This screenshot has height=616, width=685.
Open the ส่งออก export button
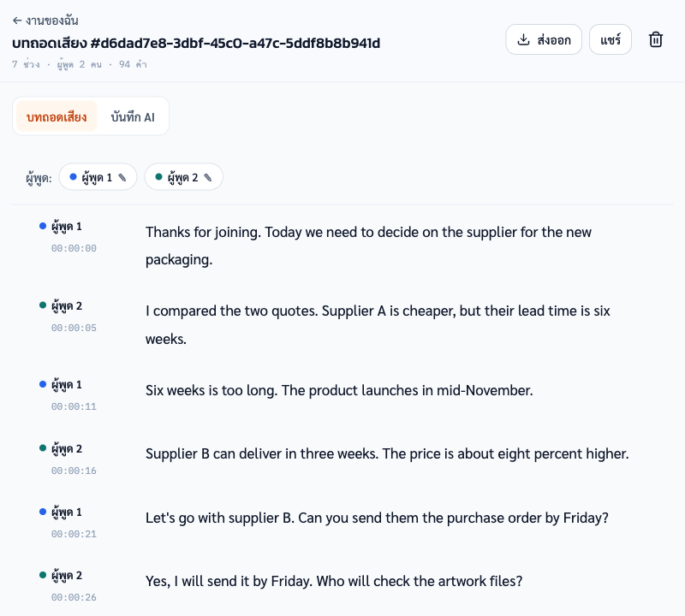coord(544,39)
